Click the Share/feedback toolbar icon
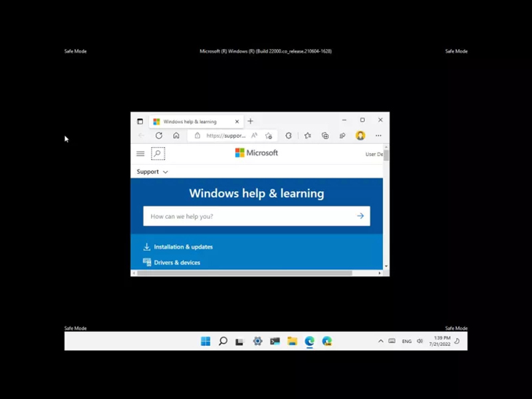532x399 pixels. 342,136
